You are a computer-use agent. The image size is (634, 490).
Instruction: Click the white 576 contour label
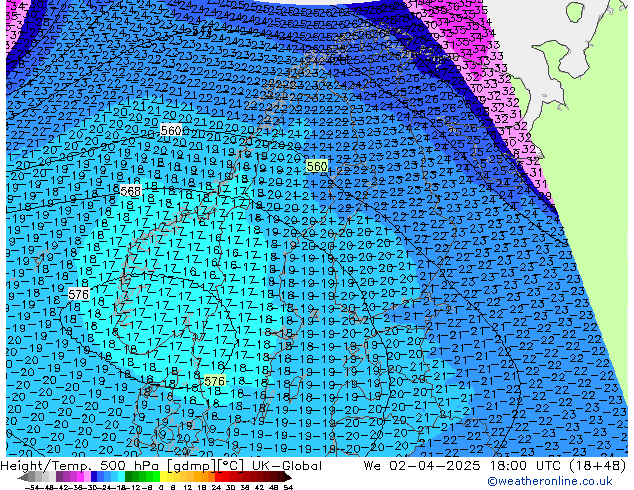click(78, 294)
